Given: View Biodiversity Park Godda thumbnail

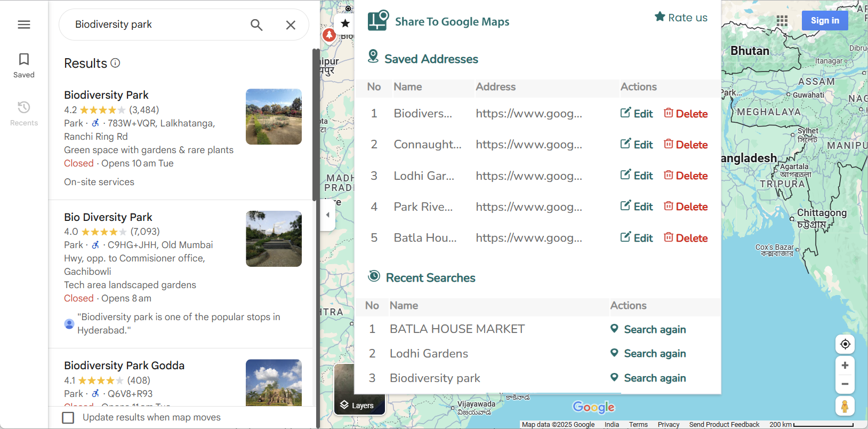Looking at the screenshot, I should (x=274, y=383).
